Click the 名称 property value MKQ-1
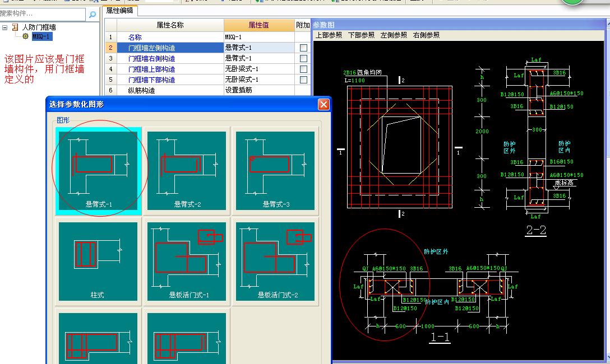The width and height of the screenshot is (610, 364). 259,37
